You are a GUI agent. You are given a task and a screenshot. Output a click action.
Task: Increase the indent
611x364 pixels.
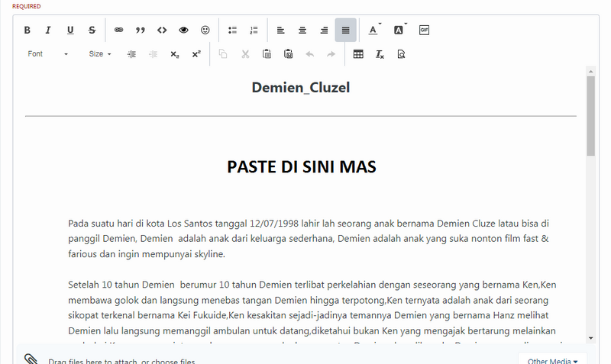131,54
